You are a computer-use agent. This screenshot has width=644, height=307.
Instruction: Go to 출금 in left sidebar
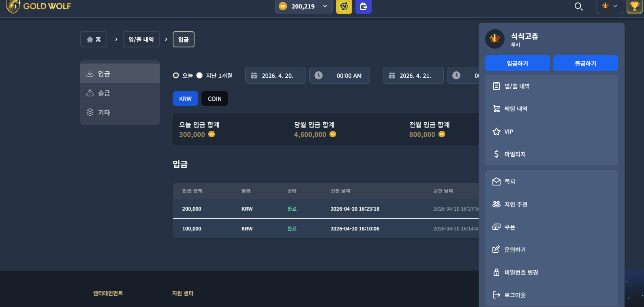click(x=120, y=93)
